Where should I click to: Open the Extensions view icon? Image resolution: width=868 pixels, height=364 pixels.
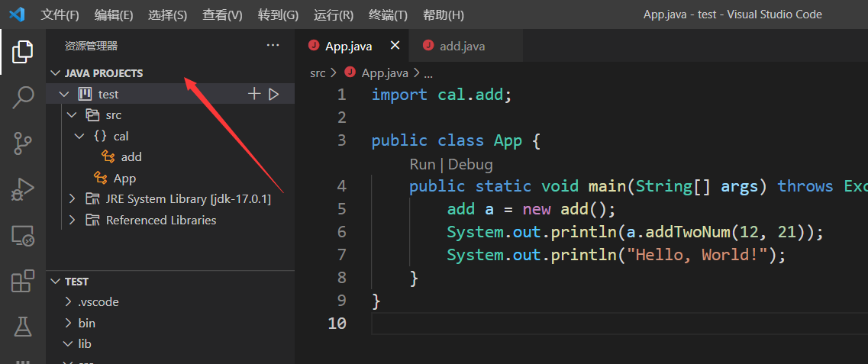tap(23, 282)
